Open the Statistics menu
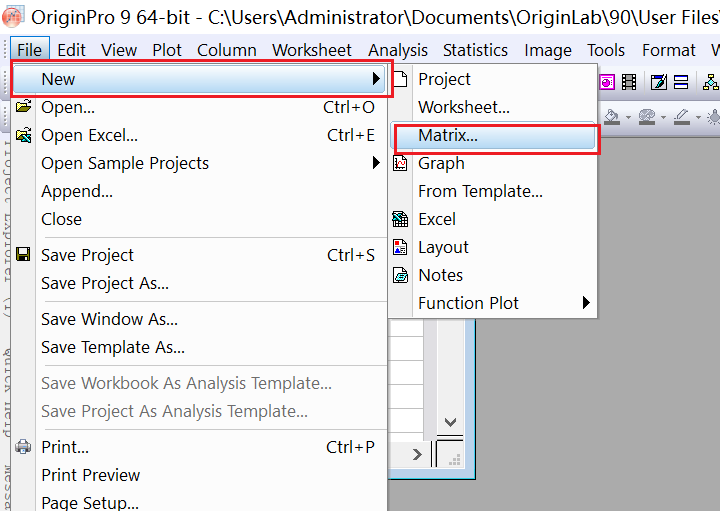Image resolution: width=720 pixels, height=511 pixels. [x=475, y=50]
